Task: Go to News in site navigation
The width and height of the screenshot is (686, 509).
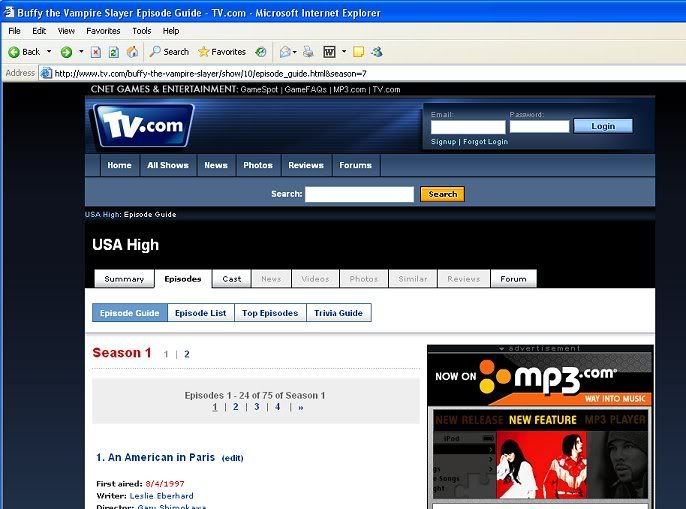Action: pyautogui.click(x=216, y=165)
